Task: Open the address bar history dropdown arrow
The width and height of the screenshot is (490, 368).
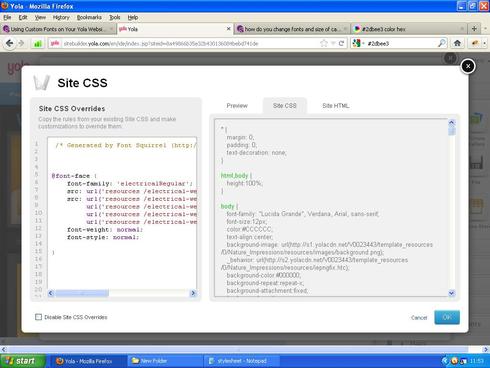Action: pyautogui.click(x=333, y=43)
